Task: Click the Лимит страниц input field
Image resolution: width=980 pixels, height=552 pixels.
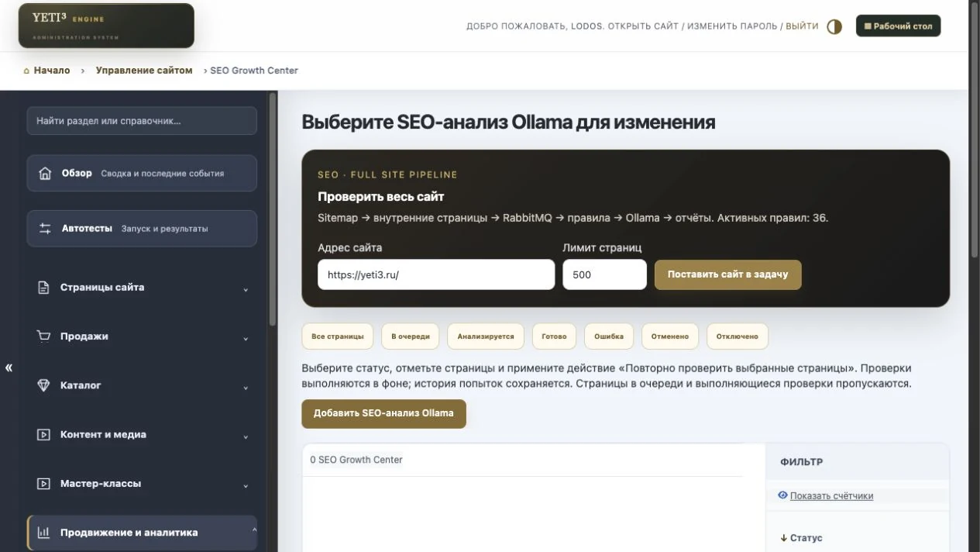Action: pyautogui.click(x=604, y=274)
